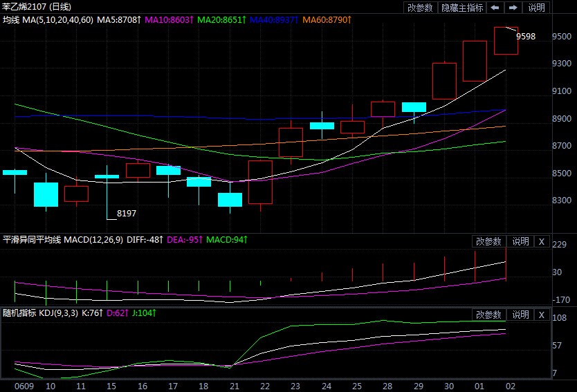The image size is (577, 392).
Task: Click 说明 in the KDJ panel
Action: (x=520, y=315)
